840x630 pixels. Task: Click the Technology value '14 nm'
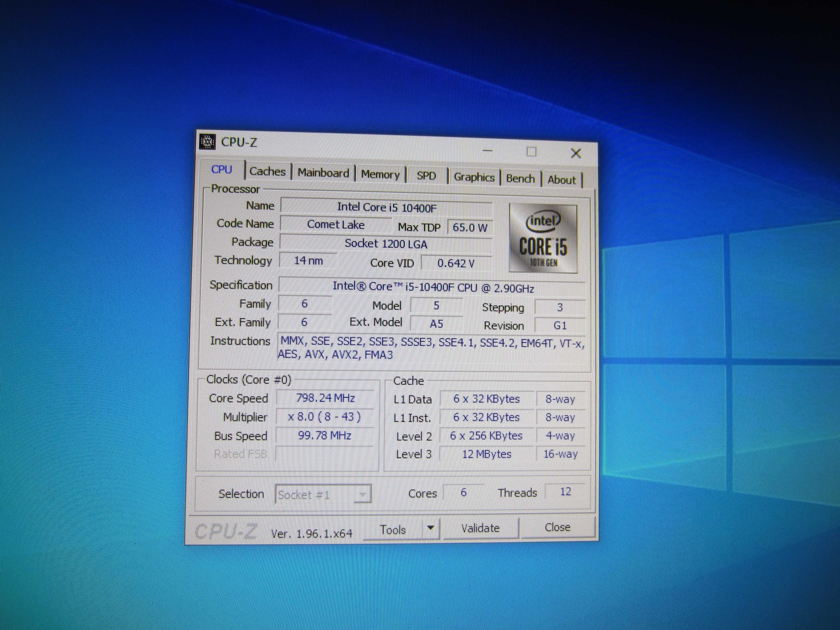click(x=308, y=261)
